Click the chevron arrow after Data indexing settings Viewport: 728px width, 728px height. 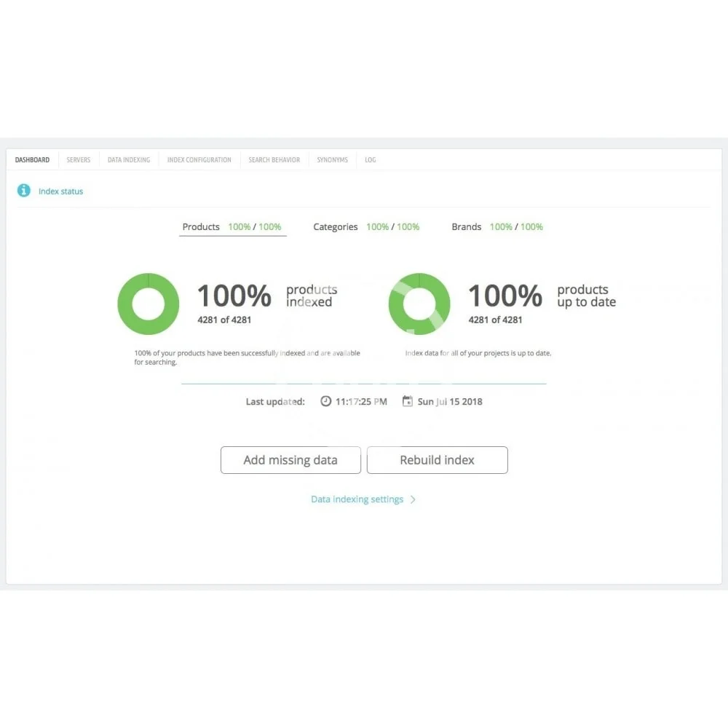pos(413,499)
